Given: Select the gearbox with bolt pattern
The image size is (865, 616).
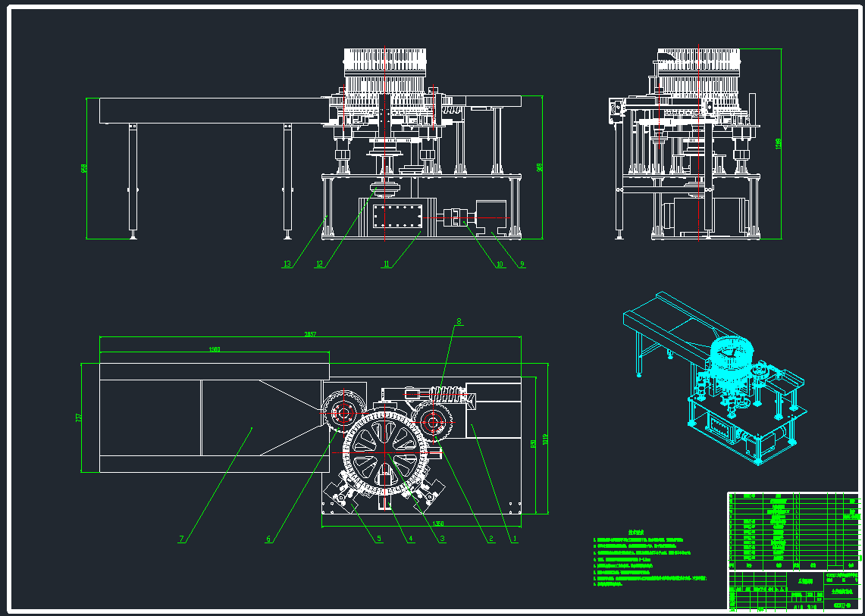Looking at the screenshot, I should (396, 216).
